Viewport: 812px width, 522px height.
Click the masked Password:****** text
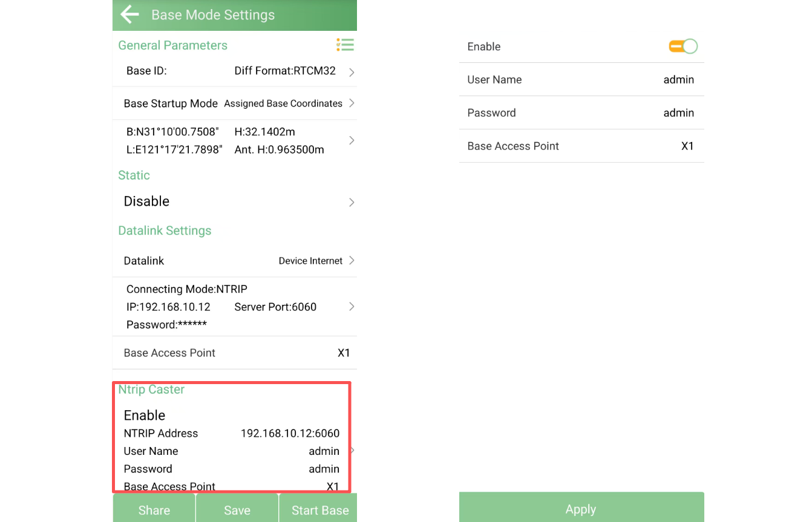click(166, 325)
